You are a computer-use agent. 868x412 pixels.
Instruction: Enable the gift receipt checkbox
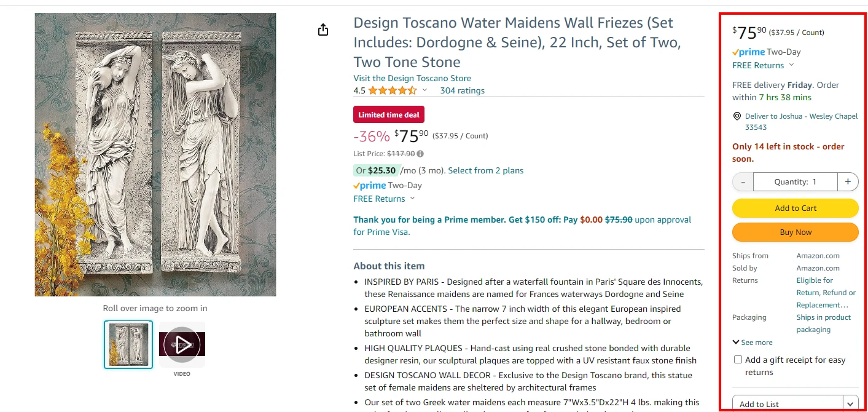pyautogui.click(x=738, y=360)
